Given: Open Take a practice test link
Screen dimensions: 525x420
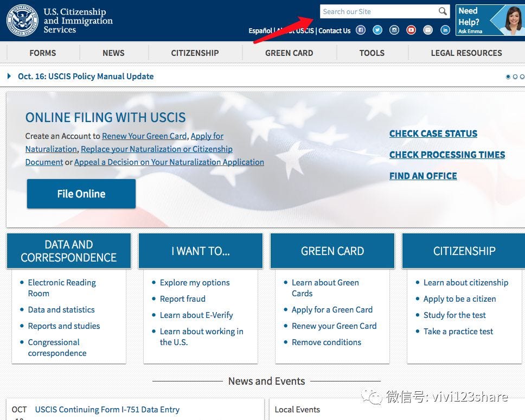Looking at the screenshot, I should [458, 332].
